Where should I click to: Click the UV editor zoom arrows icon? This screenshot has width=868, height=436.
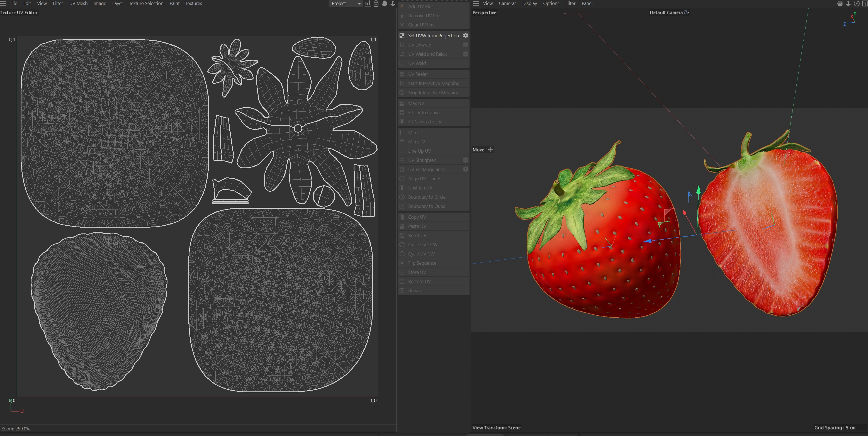pyautogui.click(x=393, y=3)
